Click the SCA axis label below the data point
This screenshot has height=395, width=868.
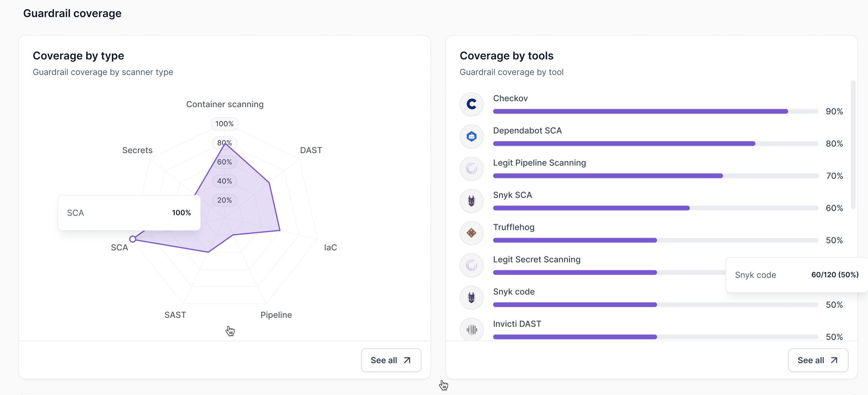(120, 247)
